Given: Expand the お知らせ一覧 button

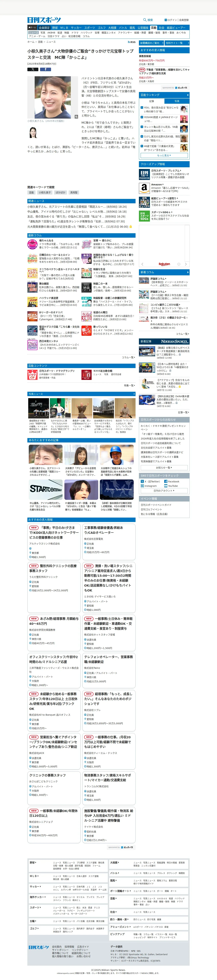Looking at the screenshot, I should tap(164, 468).
